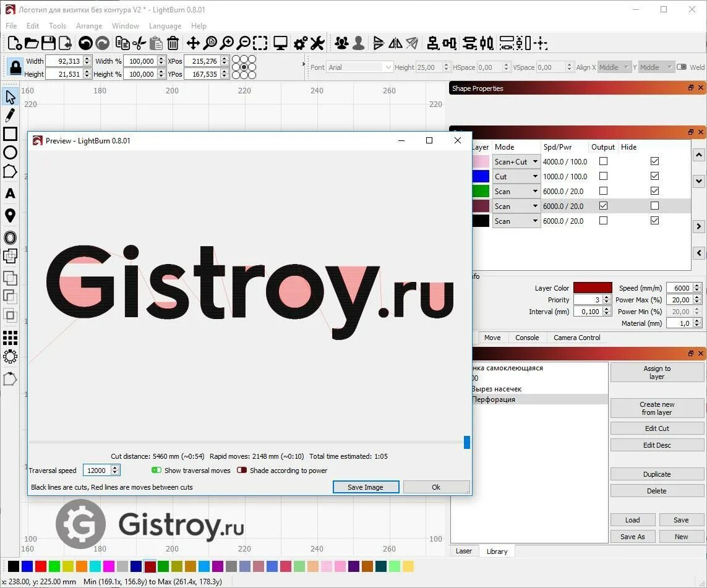This screenshot has height=588, width=707.
Task: Toggle Output checkbox for Scan+Cut layer
Action: (603, 161)
